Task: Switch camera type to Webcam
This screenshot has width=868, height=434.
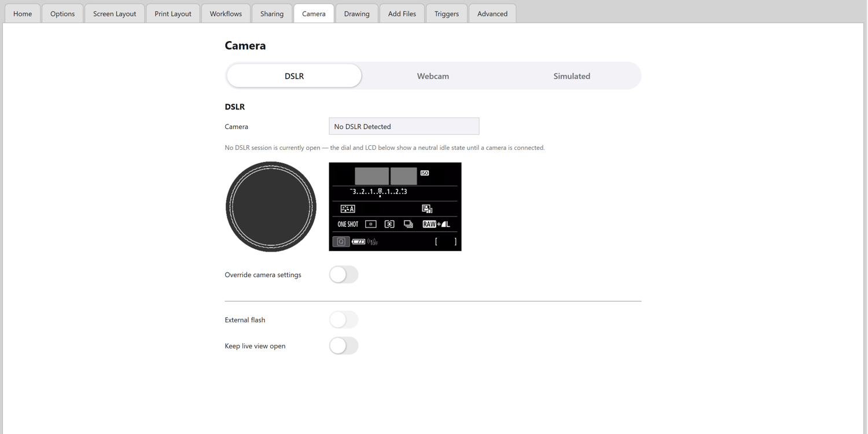Action: click(433, 76)
